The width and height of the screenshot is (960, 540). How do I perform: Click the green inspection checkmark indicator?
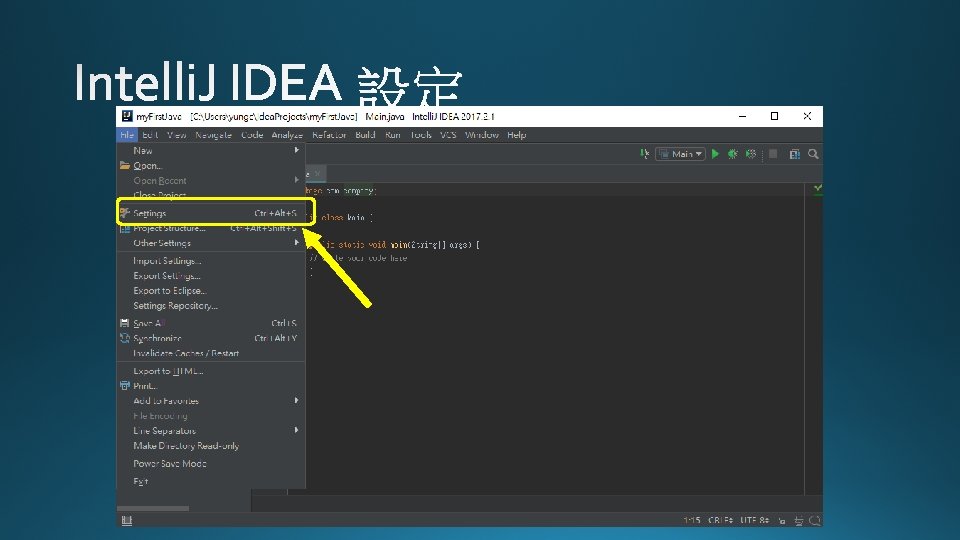point(817,189)
